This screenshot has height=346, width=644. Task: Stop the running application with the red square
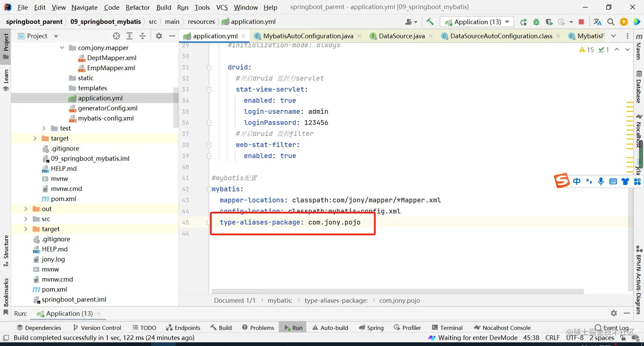[x=581, y=22]
